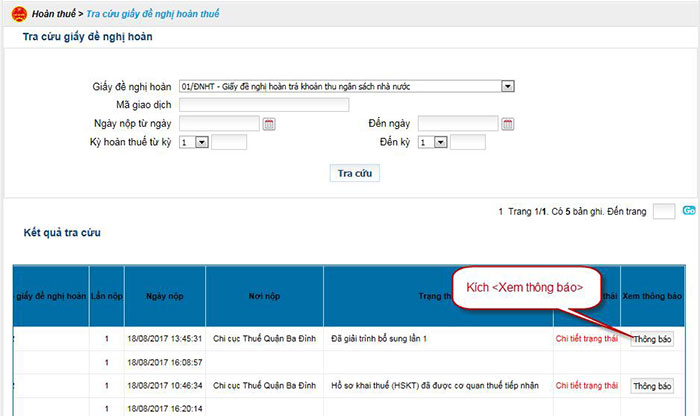Click the Đến trang page number field
Image resolution: width=700 pixels, height=416 pixels.
(664, 211)
